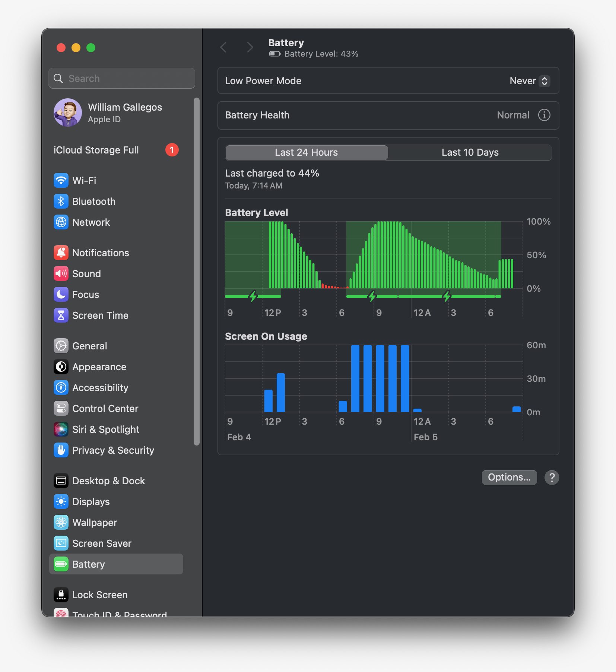Click the Desktop & Dock icon
This screenshot has height=672, width=616.
click(x=61, y=481)
